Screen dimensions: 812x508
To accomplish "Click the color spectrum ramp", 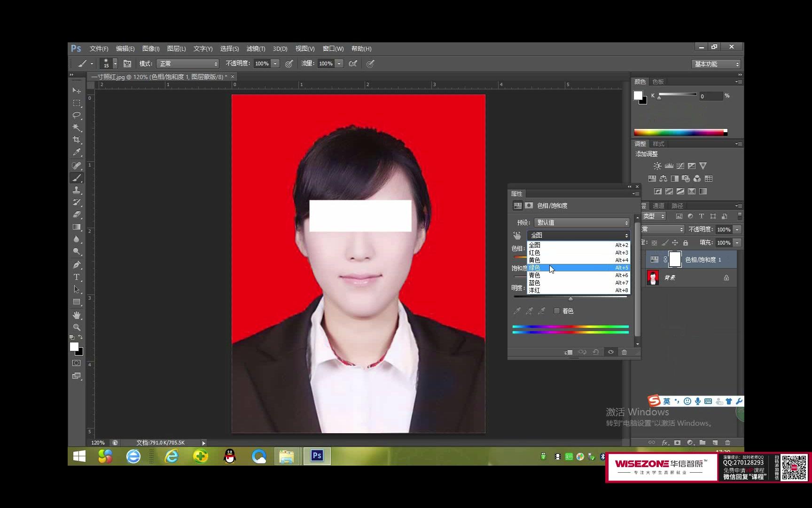I will pos(680,132).
